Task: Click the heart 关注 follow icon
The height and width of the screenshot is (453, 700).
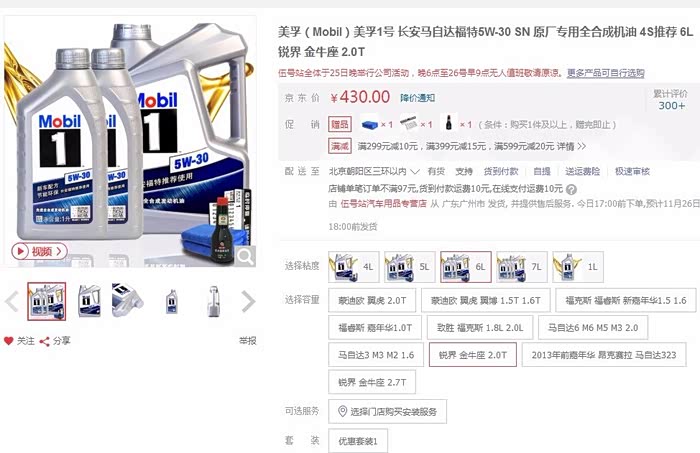Action: (x=8, y=341)
